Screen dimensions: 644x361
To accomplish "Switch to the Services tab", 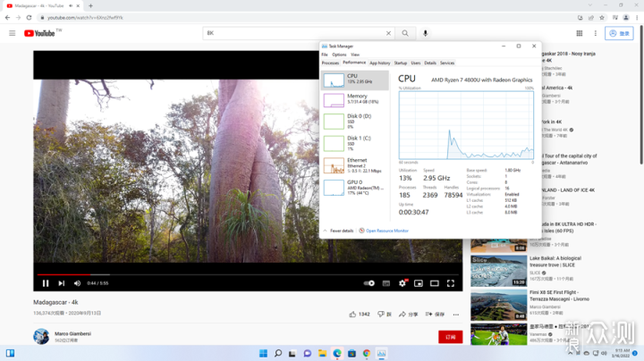I will coord(447,63).
